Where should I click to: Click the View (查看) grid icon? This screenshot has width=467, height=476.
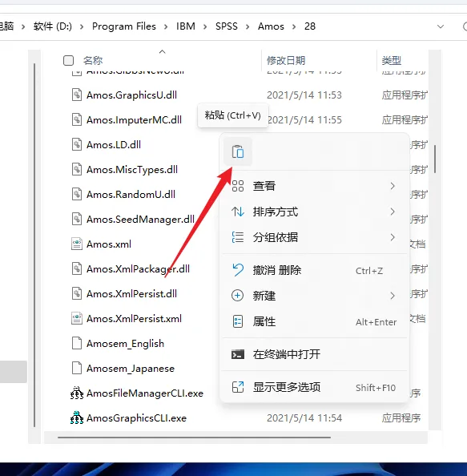point(238,186)
